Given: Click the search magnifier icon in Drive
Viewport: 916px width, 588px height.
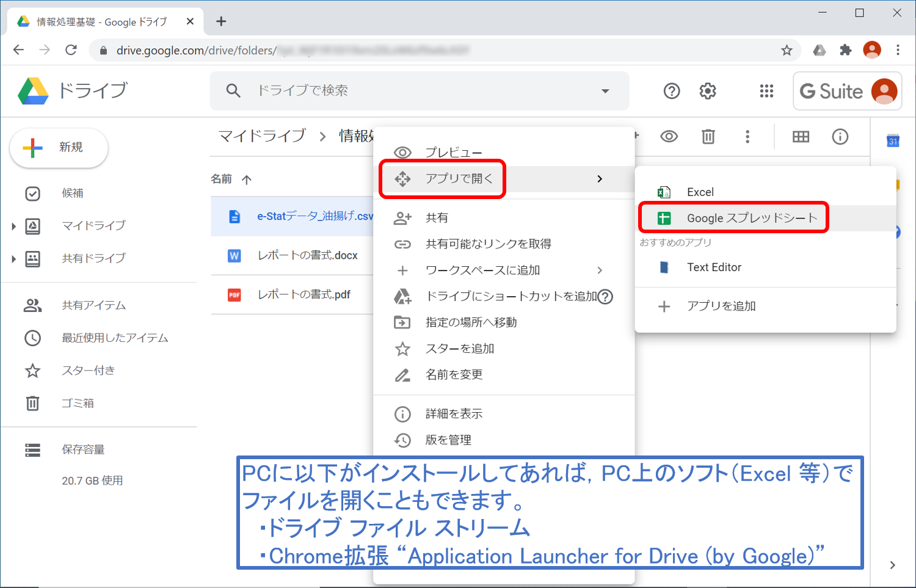Looking at the screenshot, I should [x=233, y=91].
